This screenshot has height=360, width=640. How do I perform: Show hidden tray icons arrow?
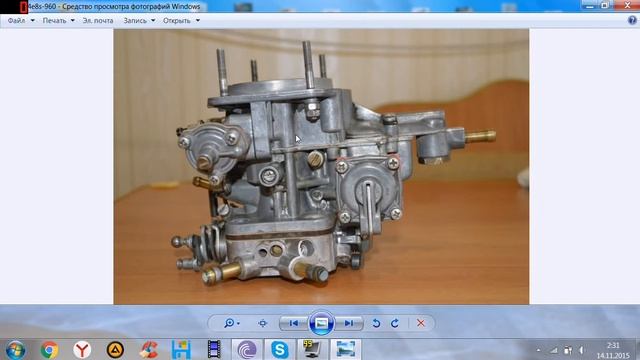tap(538, 350)
